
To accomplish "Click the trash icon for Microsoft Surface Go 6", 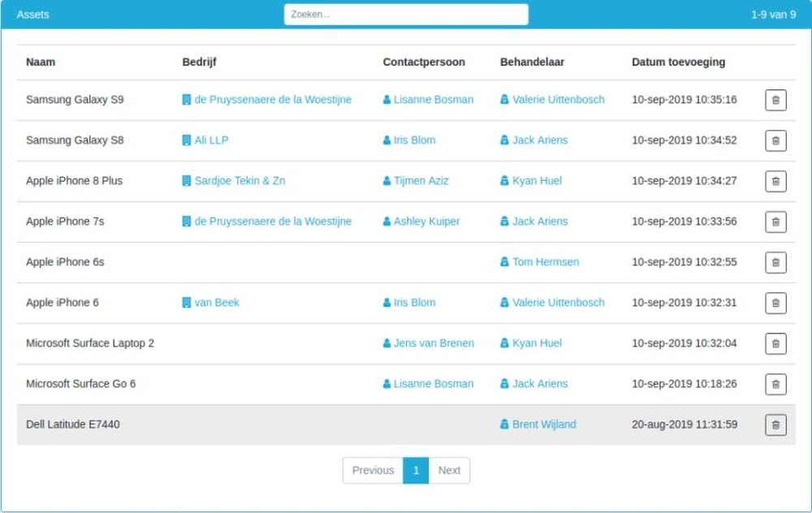I will 775,384.
